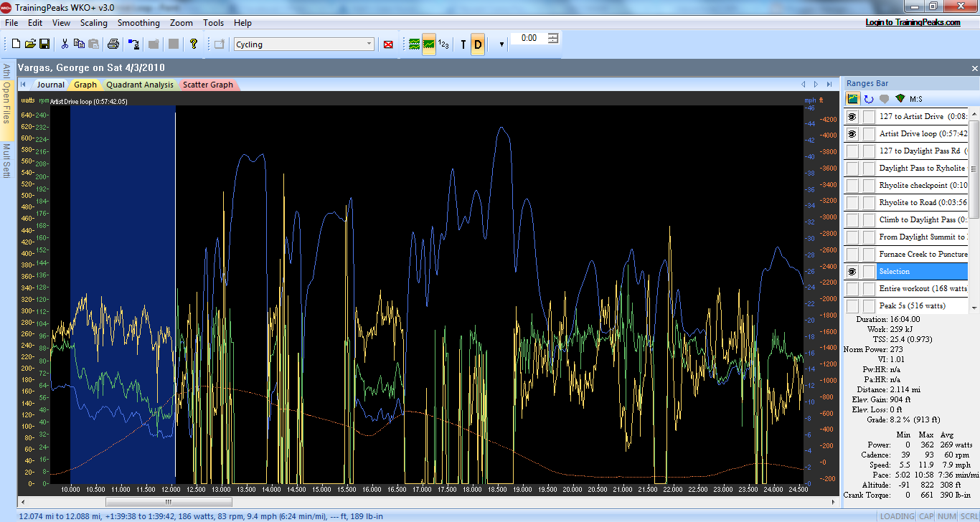Screen dimensions: 980x522
Task: Hide the Artist Drive loop range
Action: coord(852,134)
